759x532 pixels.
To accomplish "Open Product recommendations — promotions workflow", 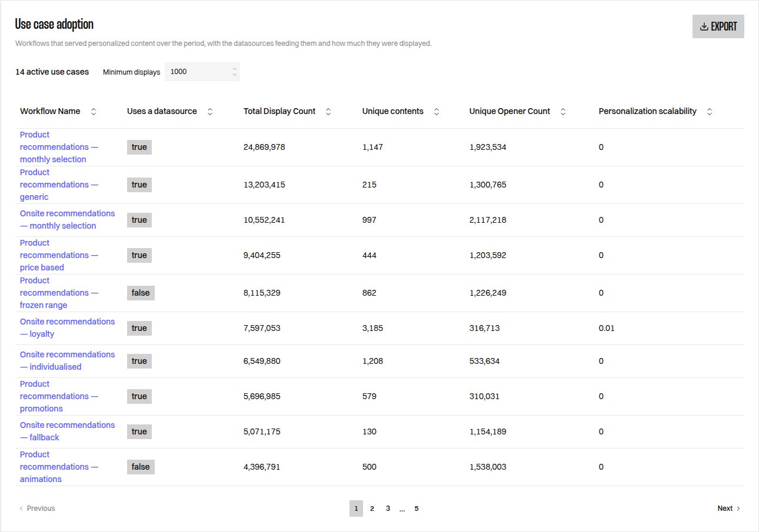I will (59, 396).
